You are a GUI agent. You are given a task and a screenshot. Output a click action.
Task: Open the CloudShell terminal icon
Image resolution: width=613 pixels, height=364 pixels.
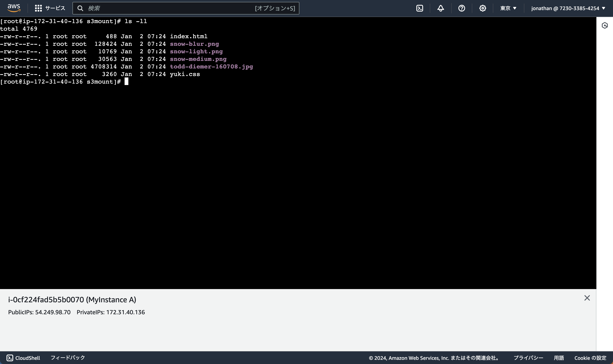click(419, 8)
